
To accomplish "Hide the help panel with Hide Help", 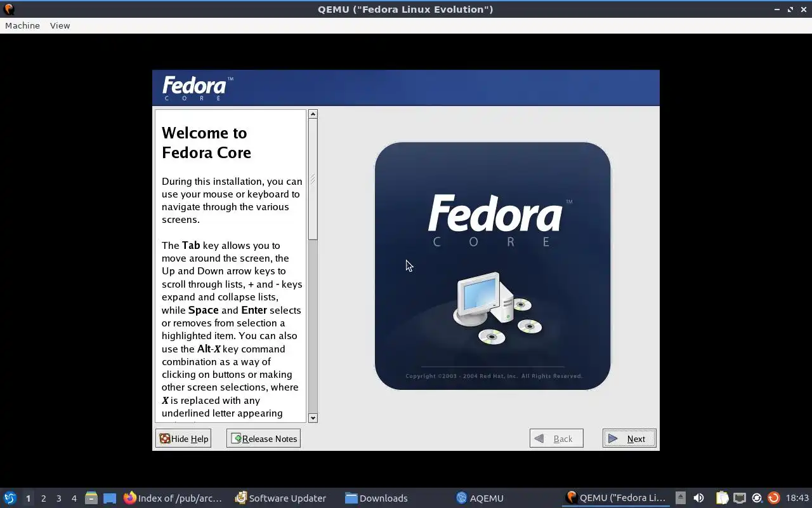I will click(x=183, y=439).
